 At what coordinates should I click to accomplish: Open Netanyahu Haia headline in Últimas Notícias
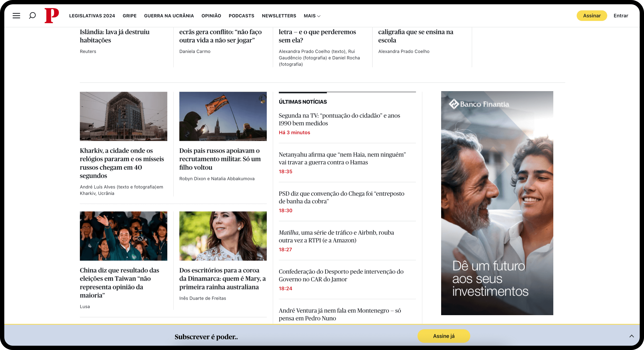pos(342,158)
